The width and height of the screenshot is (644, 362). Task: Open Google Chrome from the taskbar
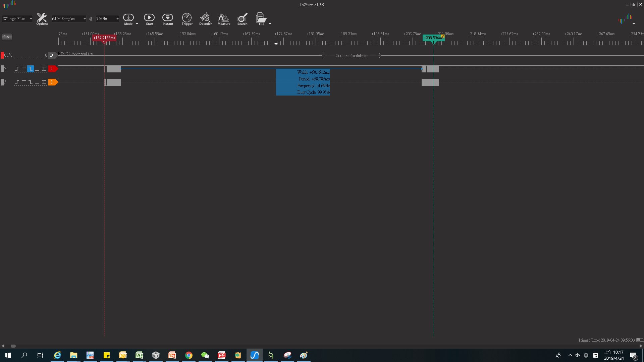click(x=189, y=355)
